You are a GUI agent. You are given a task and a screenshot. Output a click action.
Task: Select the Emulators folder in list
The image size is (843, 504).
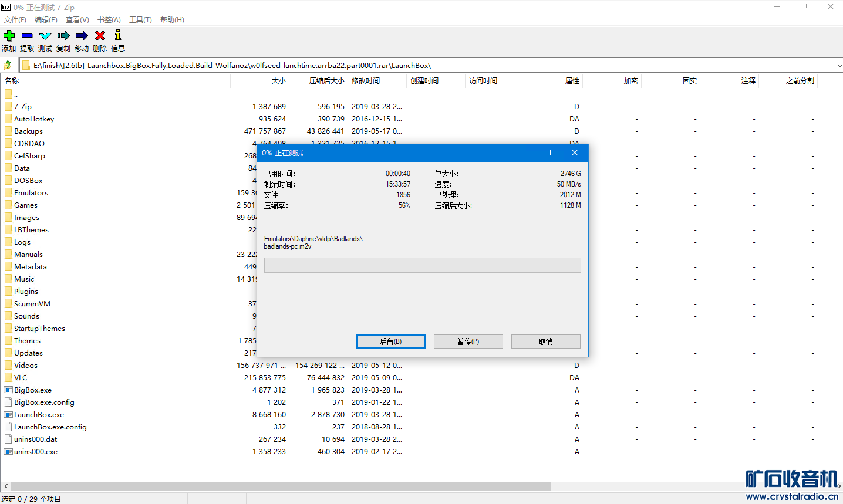coord(31,193)
